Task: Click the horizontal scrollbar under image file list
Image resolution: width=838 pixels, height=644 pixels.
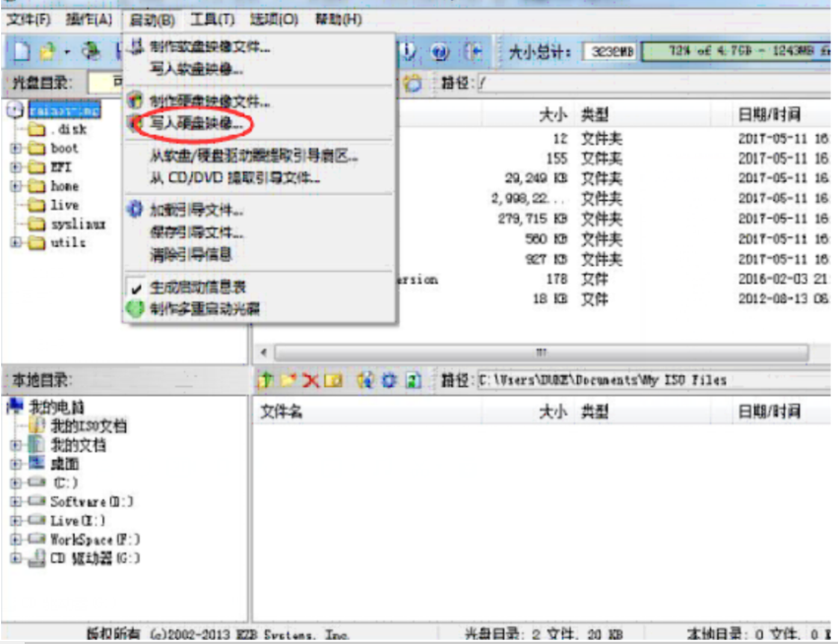Action: coord(540,353)
